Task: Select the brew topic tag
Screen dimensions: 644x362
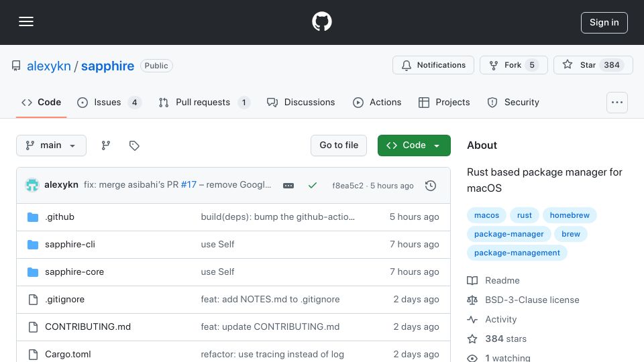Action: (x=571, y=234)
